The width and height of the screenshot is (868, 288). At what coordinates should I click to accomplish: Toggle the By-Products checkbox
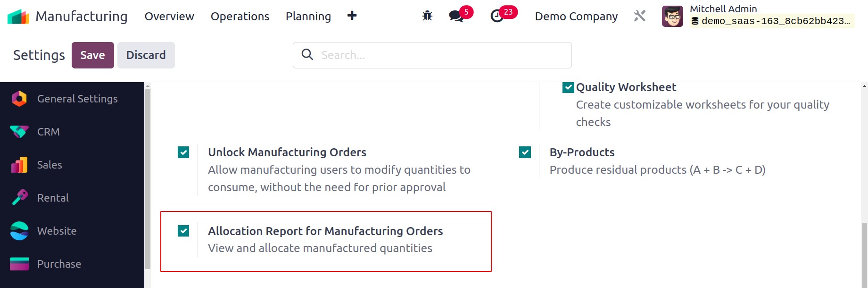pyautogui.click(x=525, y=152)
